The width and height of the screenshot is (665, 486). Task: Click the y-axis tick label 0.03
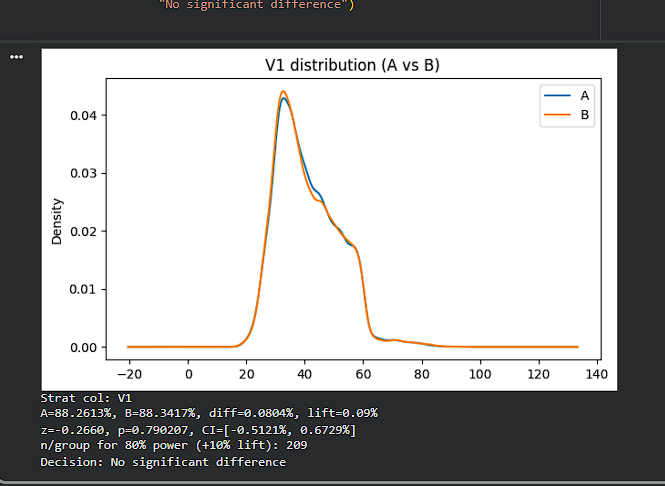point(83,173)
